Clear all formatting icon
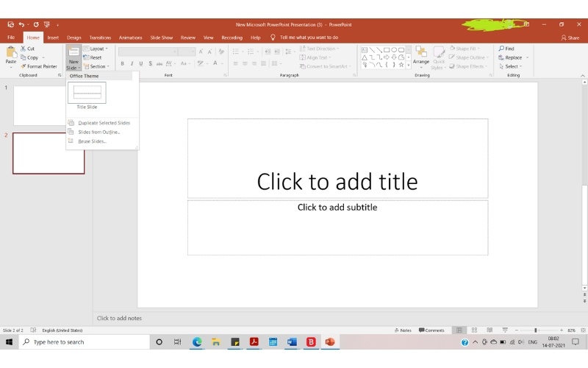Viewport: 588px width, 368px height. [x=221, y=52]
